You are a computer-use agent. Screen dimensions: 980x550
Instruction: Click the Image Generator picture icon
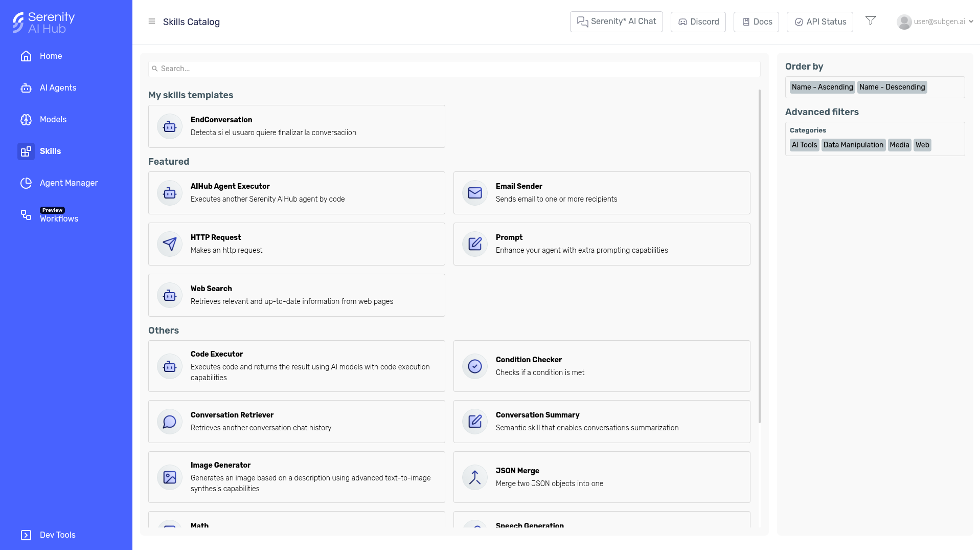click(x=169, y=477)
